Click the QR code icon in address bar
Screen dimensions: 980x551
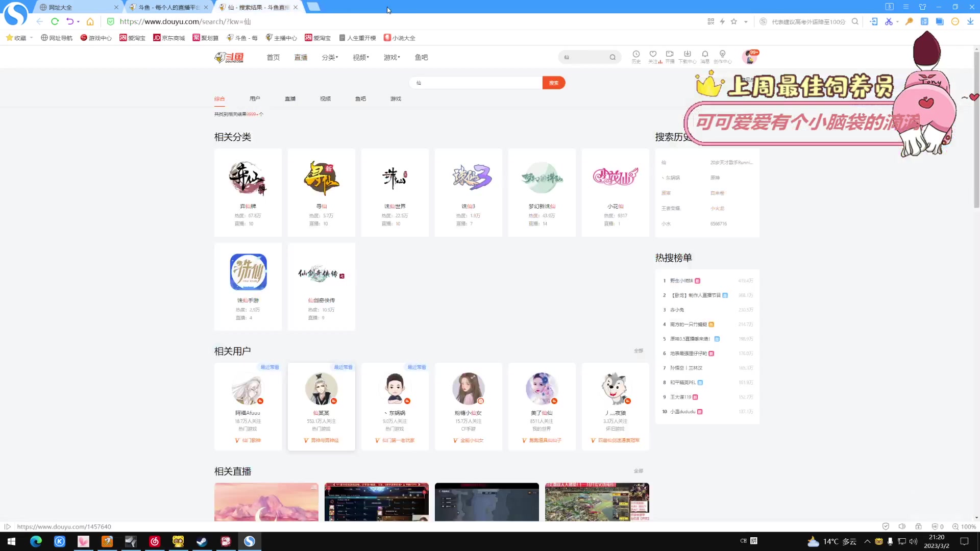tap(711, 21)
